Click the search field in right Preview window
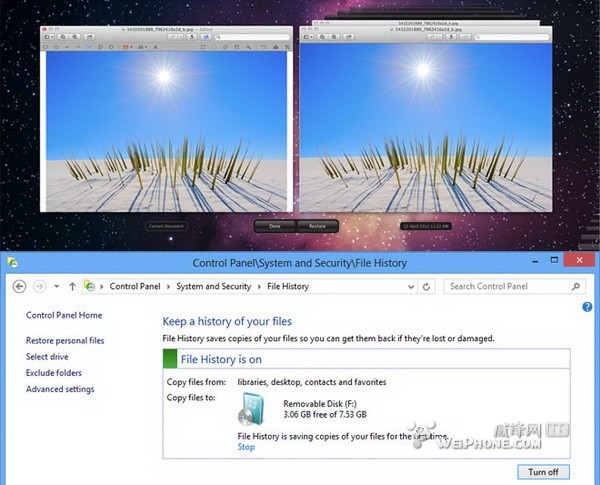 click(x=511, y=37)
